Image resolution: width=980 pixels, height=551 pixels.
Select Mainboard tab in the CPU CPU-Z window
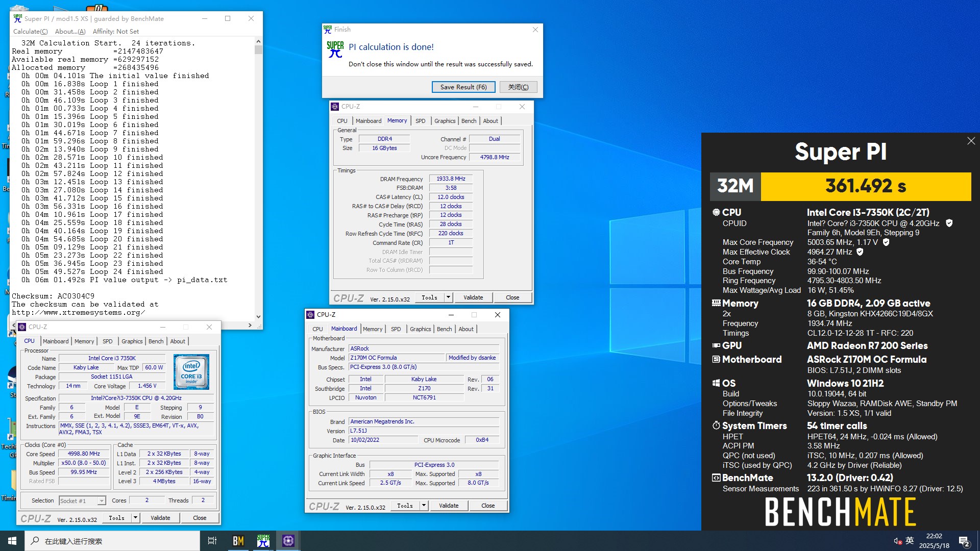coord(56,341)
